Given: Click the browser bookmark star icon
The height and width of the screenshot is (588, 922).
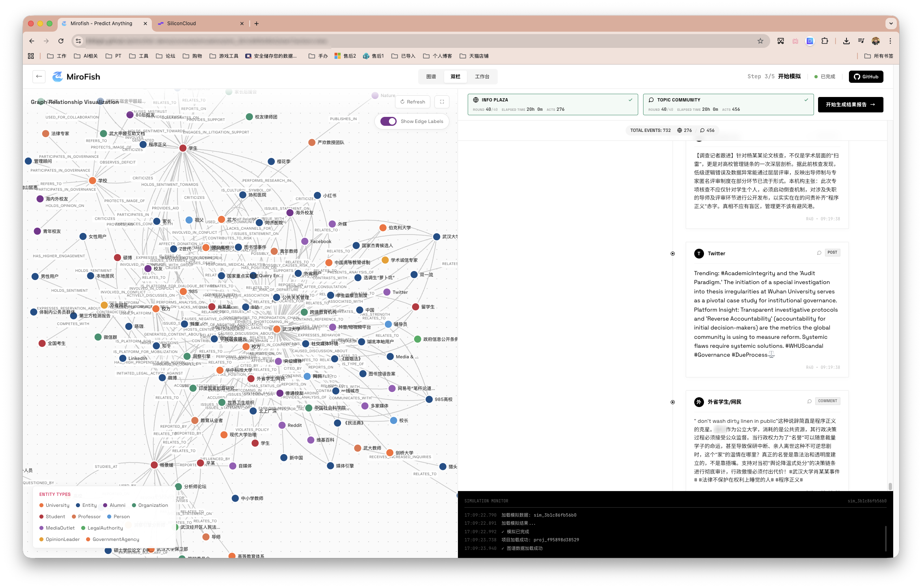Looking at the screenshot, I should point(760,41).
